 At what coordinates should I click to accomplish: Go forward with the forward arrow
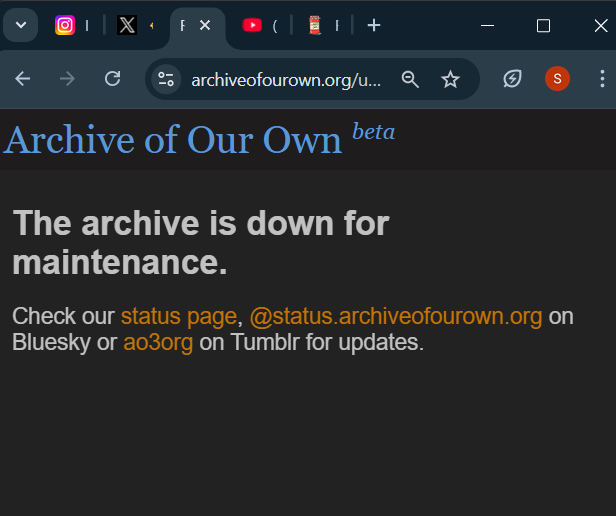[67, 79]
